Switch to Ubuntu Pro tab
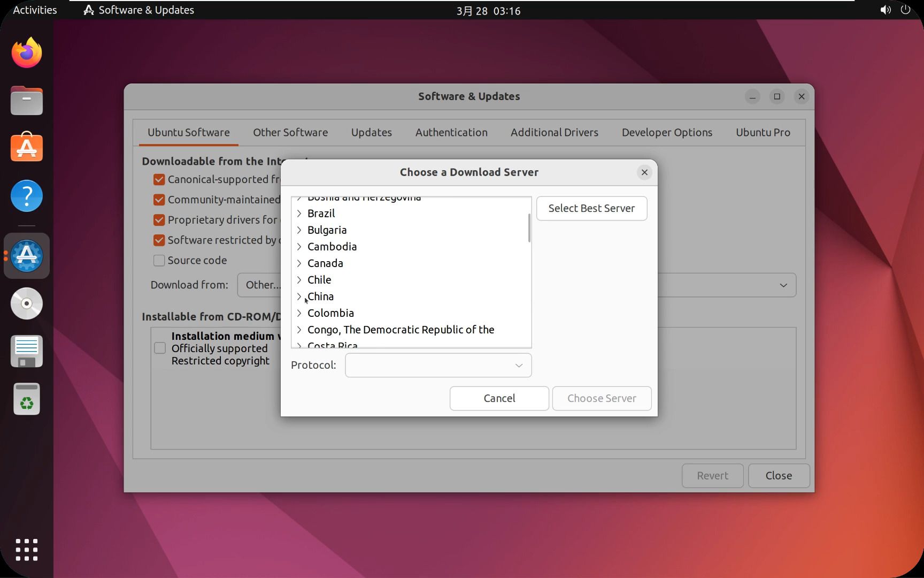Screen dimensions: 924x578 pyautogui.click(x=763, y=132)
